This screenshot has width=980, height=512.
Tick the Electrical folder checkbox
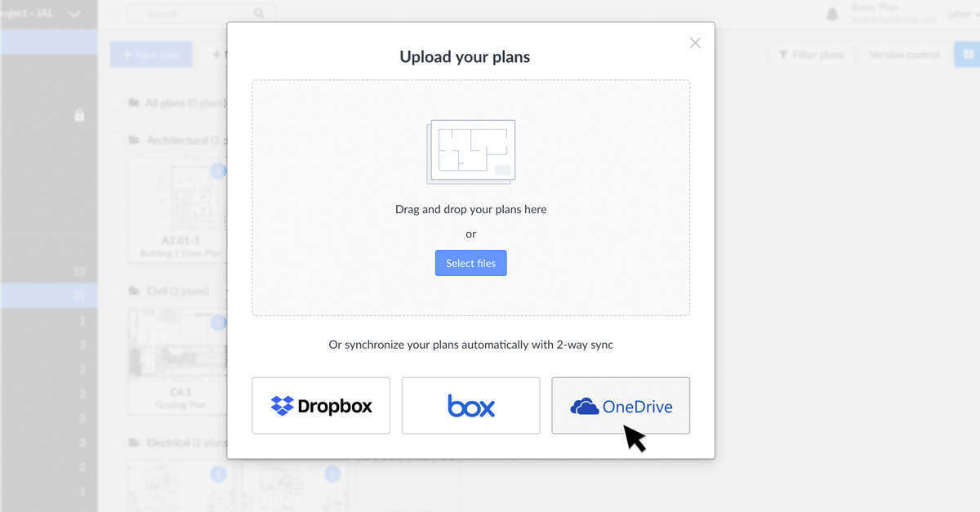(x=116, y=443)
